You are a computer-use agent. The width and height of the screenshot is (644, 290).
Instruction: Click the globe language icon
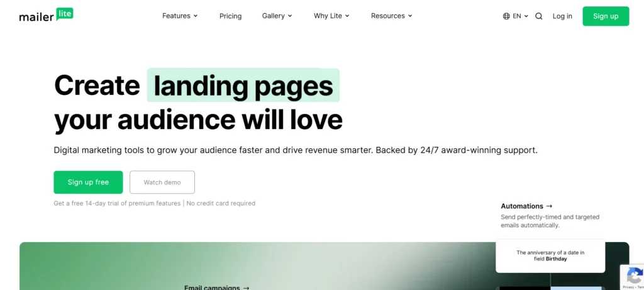[506, 16]
